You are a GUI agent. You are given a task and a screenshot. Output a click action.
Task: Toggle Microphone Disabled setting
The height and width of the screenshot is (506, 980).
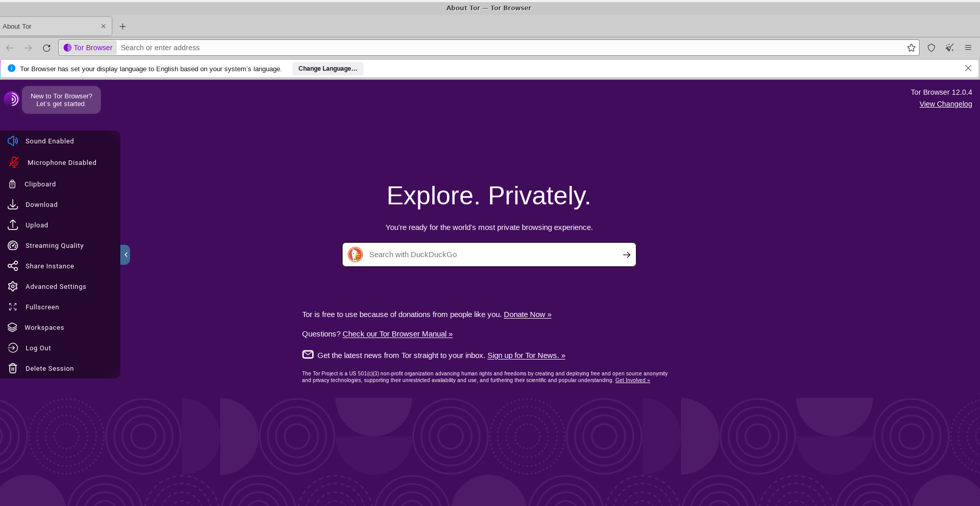61,162
